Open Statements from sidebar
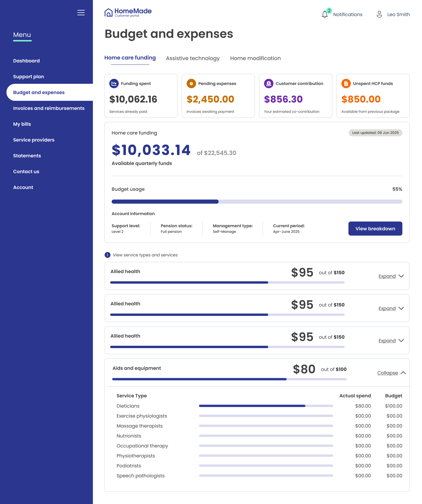This screenshot has width=422, height=504. [x=27, y=156]
